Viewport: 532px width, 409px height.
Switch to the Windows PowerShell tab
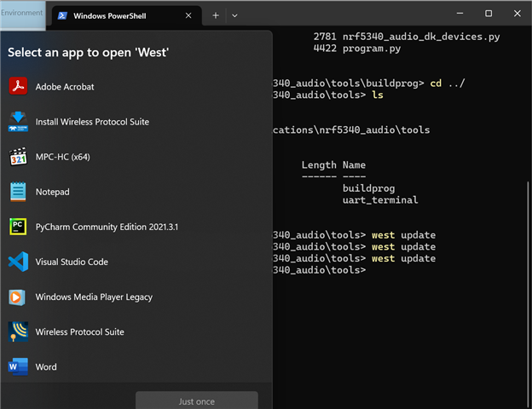click(127, 15)
